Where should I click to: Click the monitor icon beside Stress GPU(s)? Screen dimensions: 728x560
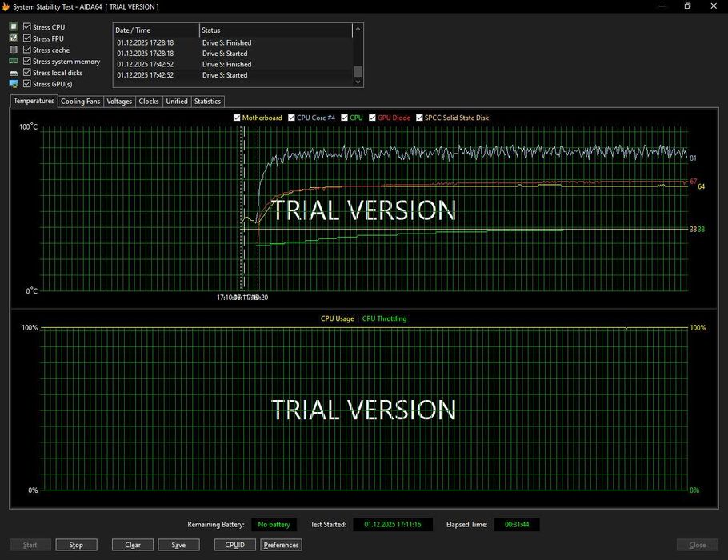point(14,84)
